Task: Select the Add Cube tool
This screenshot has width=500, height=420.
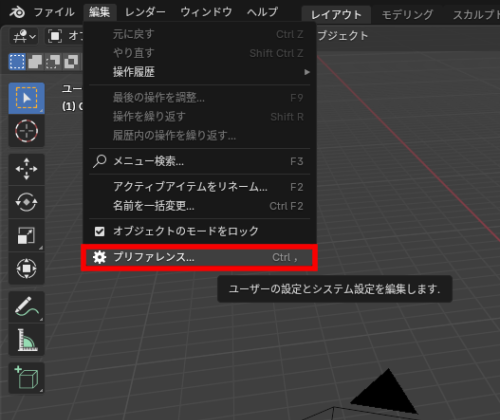Action: point(26,378)
